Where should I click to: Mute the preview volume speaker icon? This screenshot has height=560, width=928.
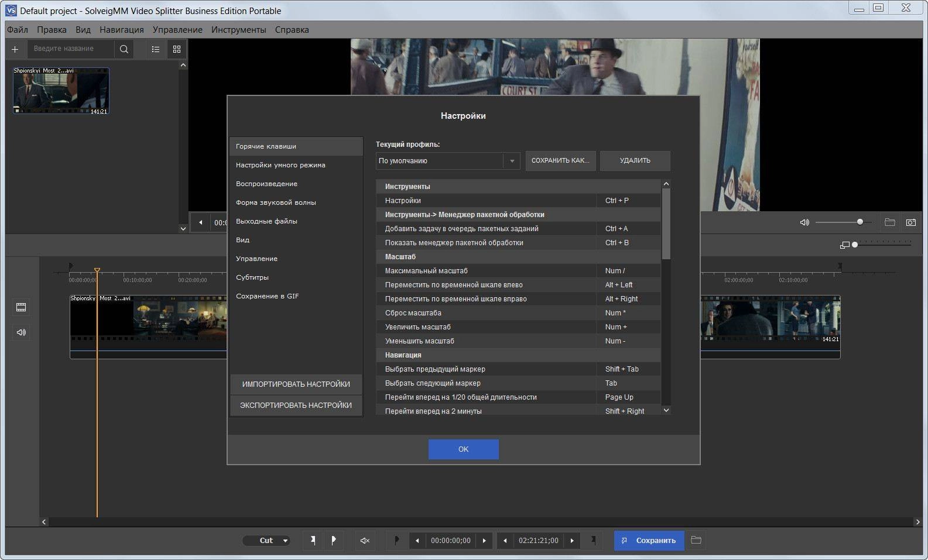click(x=804, y=222)
